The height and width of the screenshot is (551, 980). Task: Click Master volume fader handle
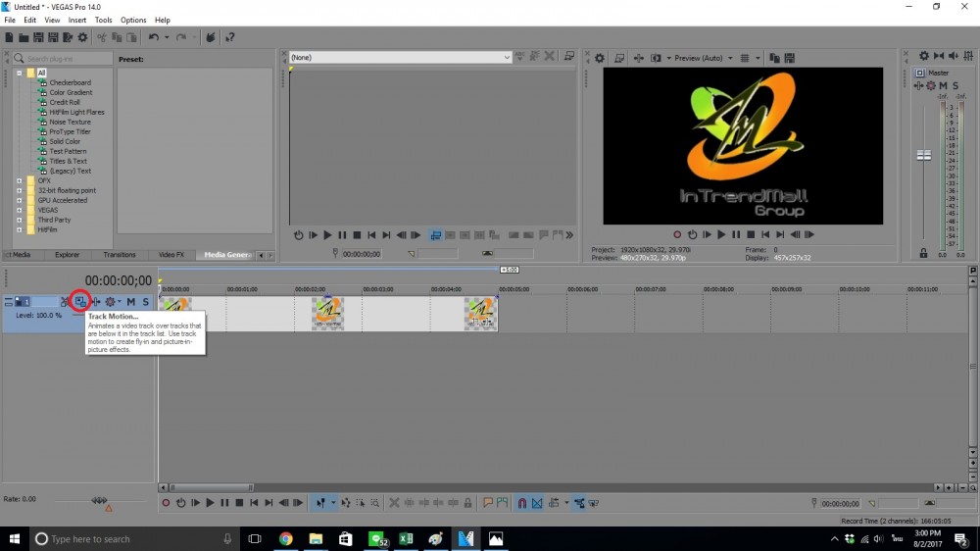[x=924, y=155]
